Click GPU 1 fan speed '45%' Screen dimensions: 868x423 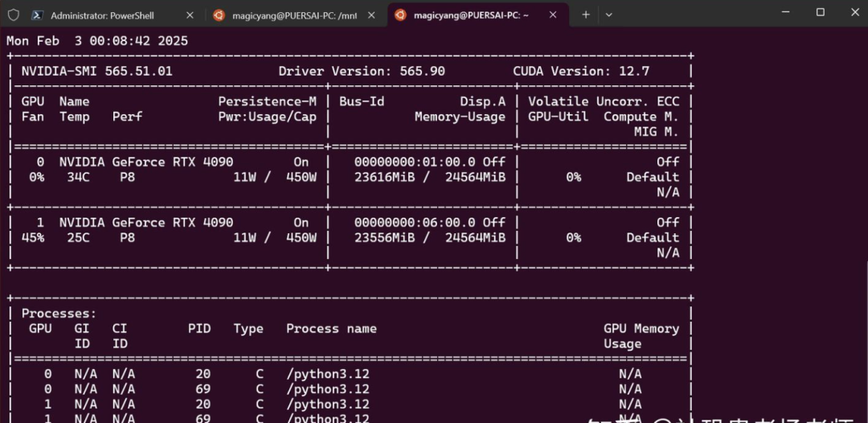33,237
